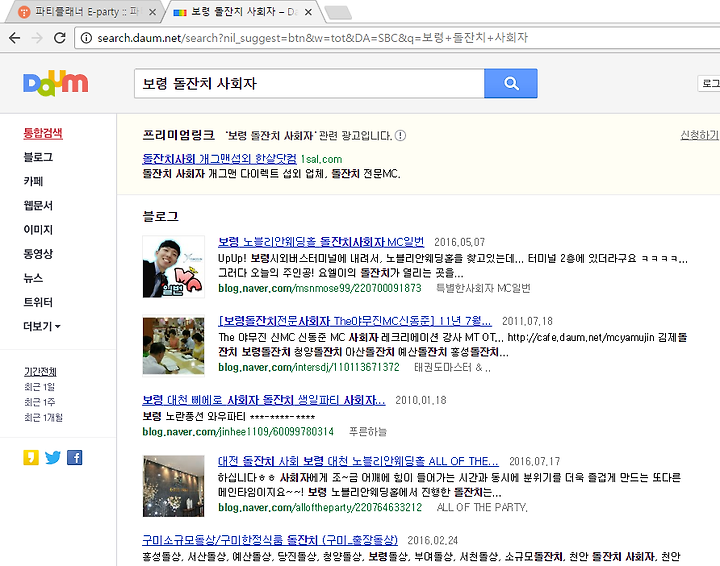
Task: Share via Twitter bird icon
Action: click(x=53, y=457)
